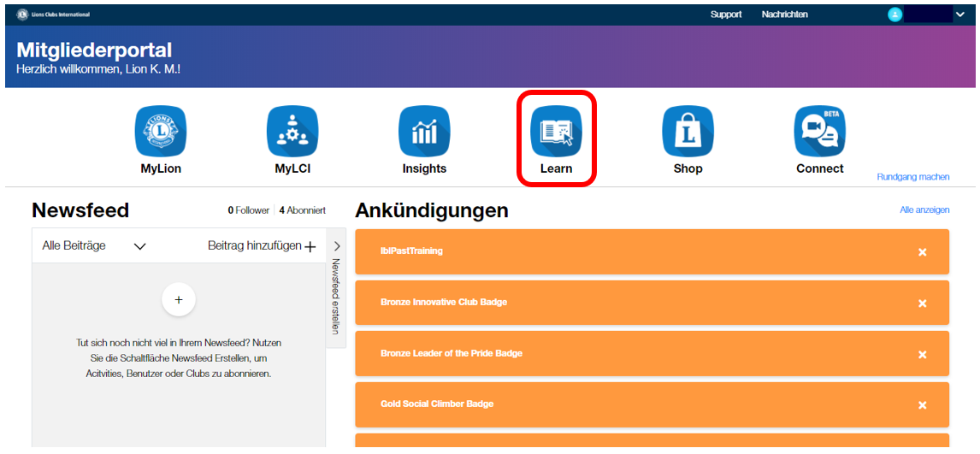The height and width of the screenshot is (454, 980).
Task: Launch the Insights chart icon
Action: 424,132
